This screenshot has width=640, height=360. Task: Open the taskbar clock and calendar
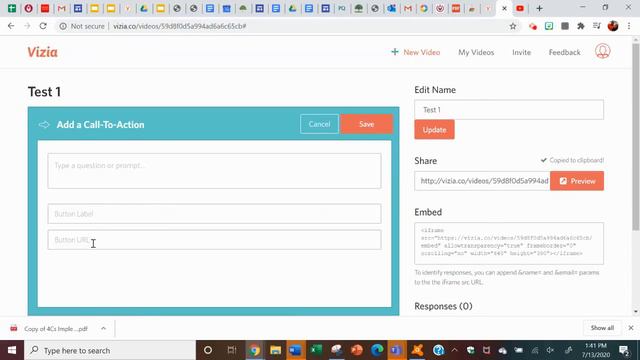coord(596,350)
